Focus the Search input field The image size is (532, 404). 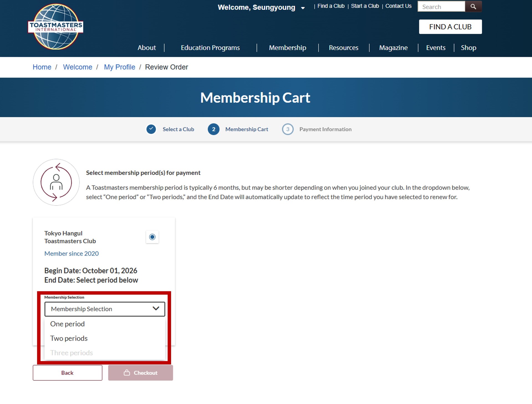(441, 7)
